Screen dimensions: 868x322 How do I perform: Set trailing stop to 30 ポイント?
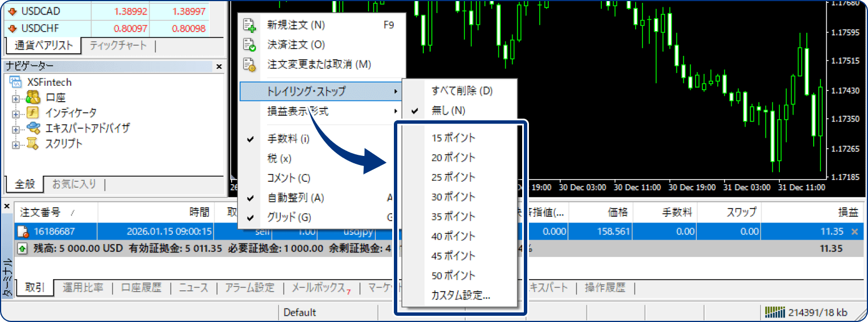[x=459, y=197]
